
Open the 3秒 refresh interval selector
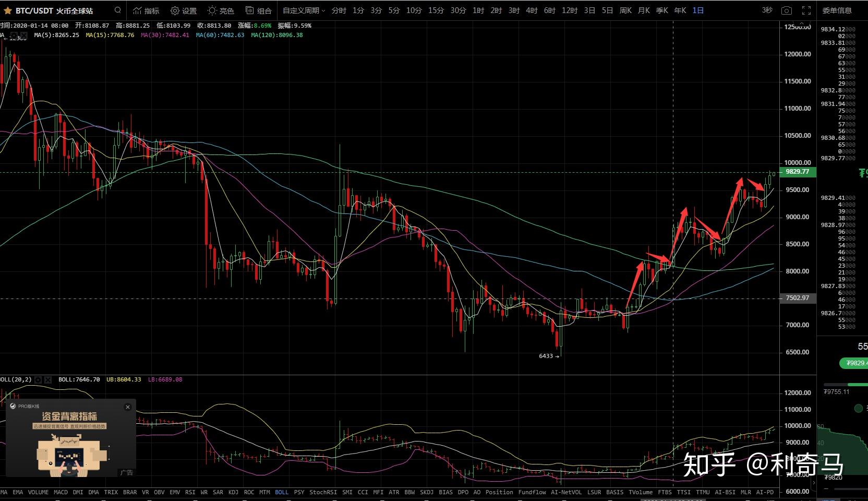pos(767,10)
